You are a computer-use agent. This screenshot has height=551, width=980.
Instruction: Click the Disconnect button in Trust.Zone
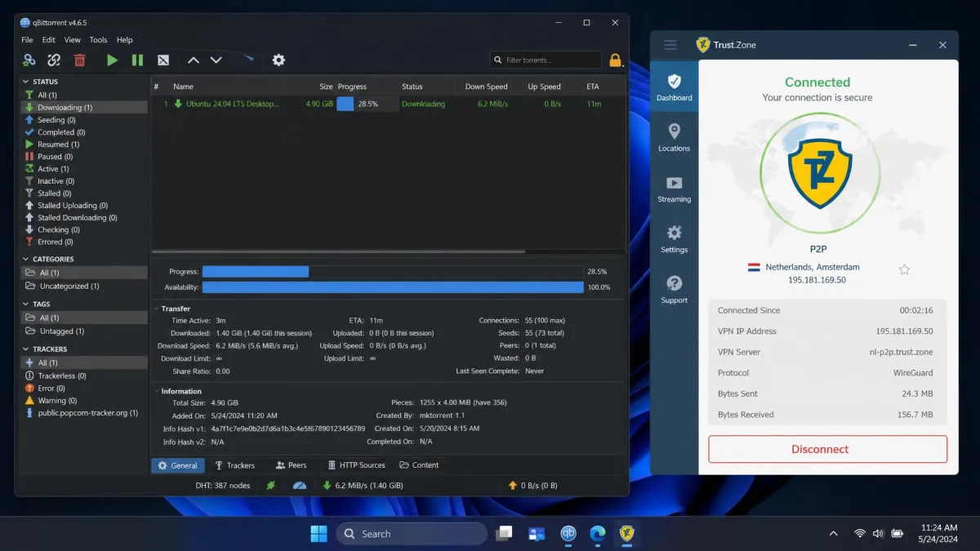coord(827,449)
